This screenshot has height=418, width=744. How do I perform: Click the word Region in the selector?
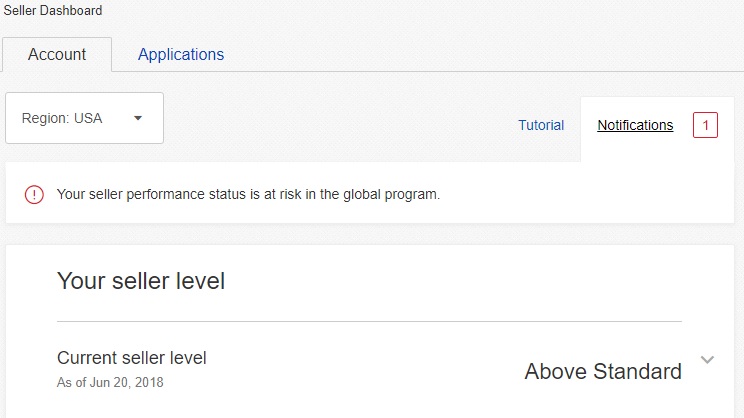coord(46,118)
